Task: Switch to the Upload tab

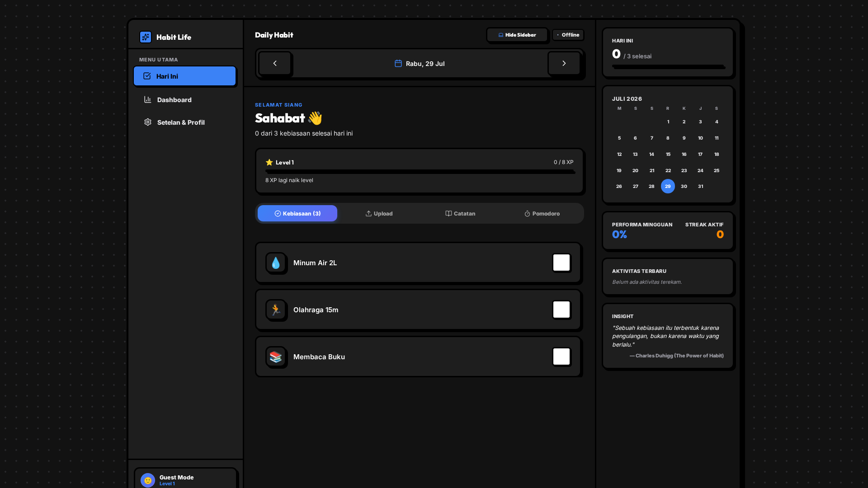Action: tap(379, 213)
